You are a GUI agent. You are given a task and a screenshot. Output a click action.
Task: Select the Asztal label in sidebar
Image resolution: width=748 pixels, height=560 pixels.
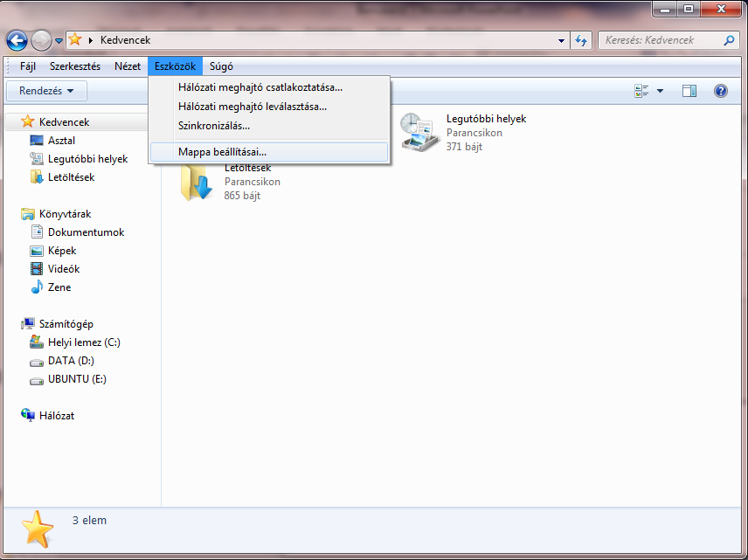61,141
